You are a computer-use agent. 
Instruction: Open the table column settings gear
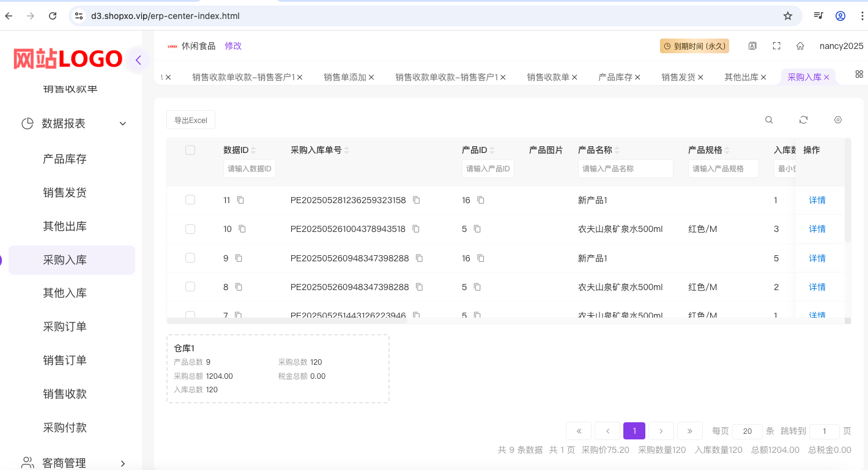tap(838, 120)
